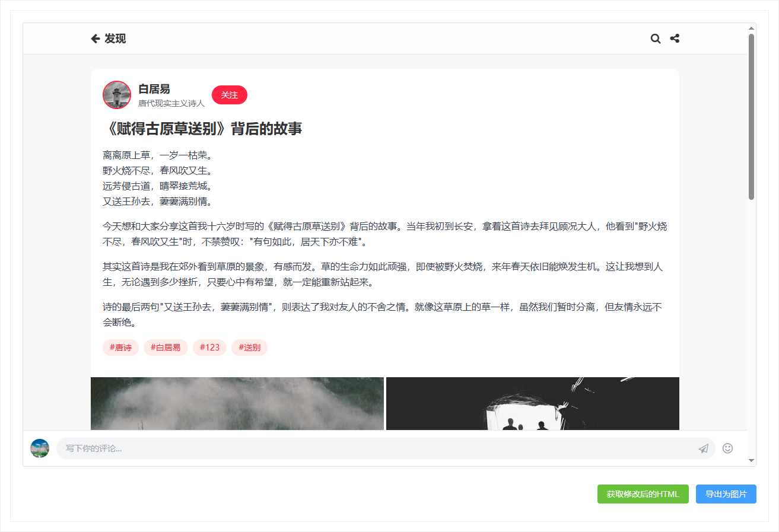
Task: Click the post title 《赋得古原草送别》背后的故事
Action: tap(202, 129)
